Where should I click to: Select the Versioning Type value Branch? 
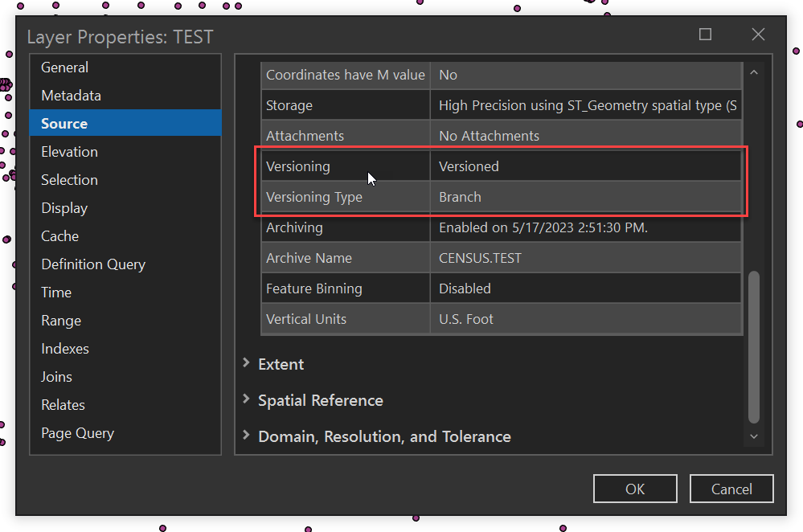(461, 197)
